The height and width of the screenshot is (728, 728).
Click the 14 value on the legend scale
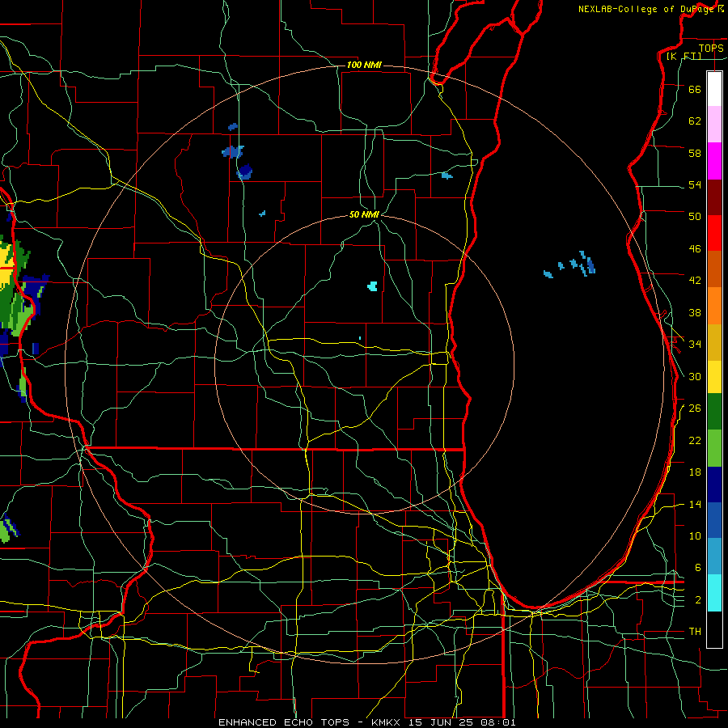[x=695, y=505]
